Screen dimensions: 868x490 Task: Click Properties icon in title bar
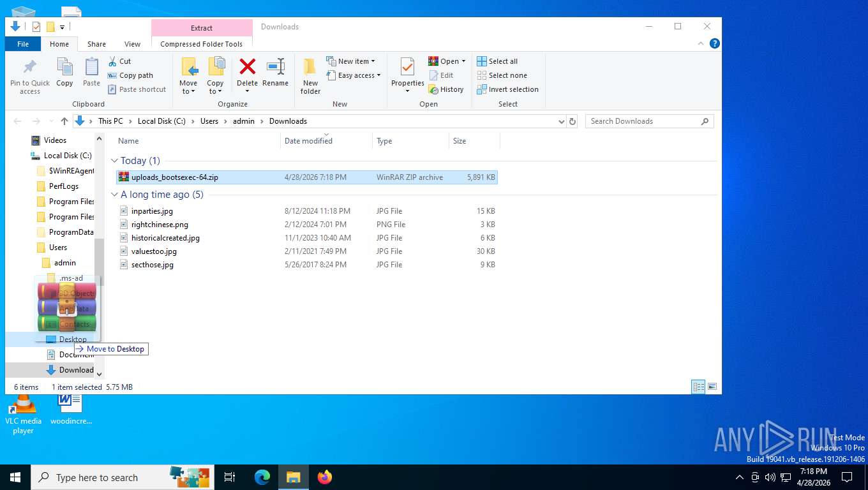tap(36, 27)
